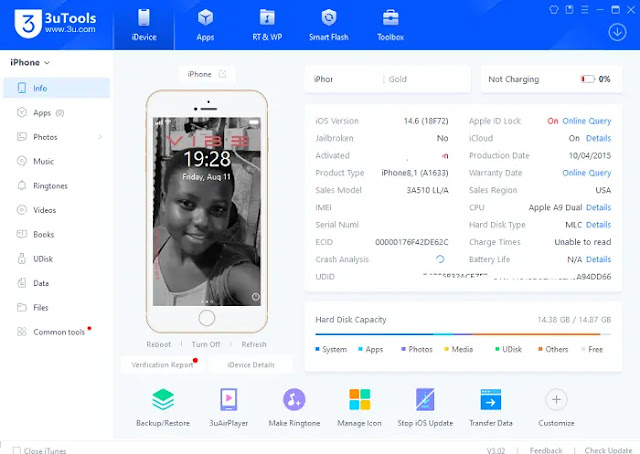Click Online Query for Warranty Date
The image size is (640, 454).
587,173
